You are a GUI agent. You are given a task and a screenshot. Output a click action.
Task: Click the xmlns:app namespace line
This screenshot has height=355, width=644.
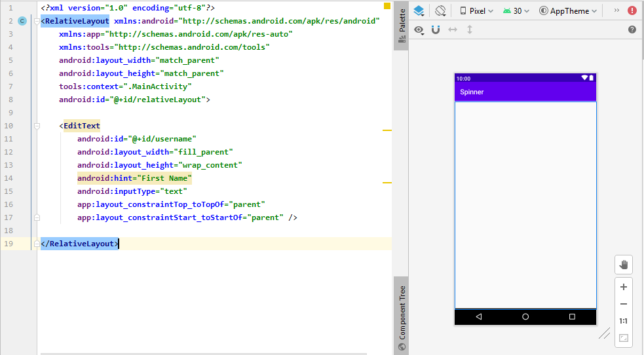(176, 34)
